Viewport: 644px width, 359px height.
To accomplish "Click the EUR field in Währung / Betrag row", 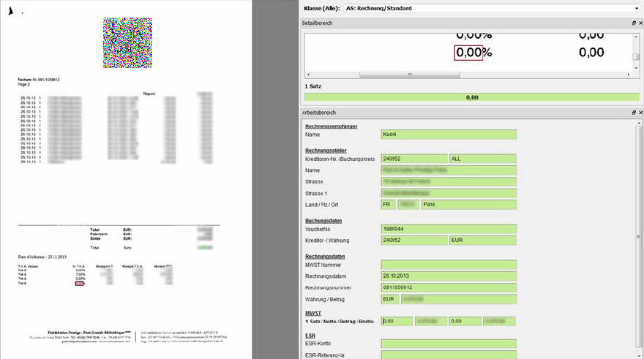I will [x=390, y=299].
